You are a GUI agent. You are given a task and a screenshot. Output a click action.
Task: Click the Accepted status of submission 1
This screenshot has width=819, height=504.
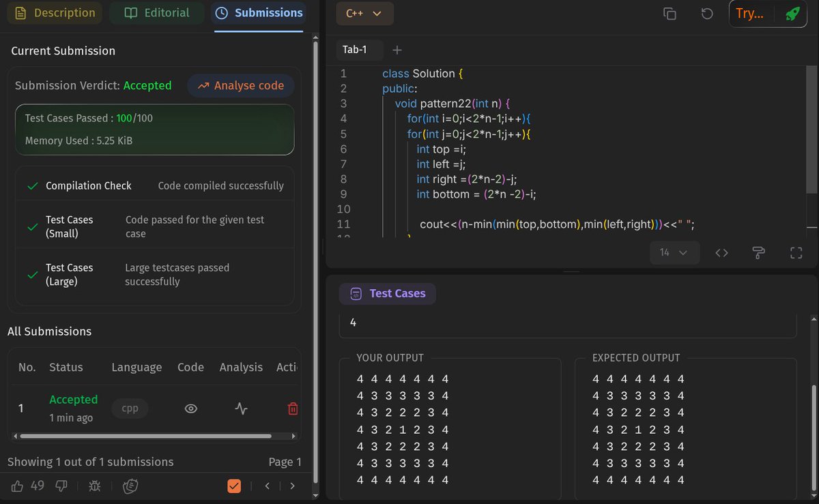point(73,400)
